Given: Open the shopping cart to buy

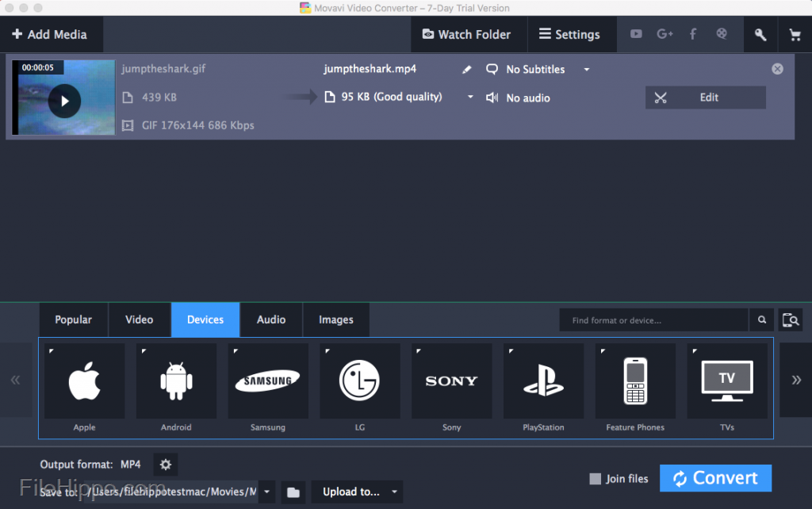Looking at the screenshot, I should (795, 35).
